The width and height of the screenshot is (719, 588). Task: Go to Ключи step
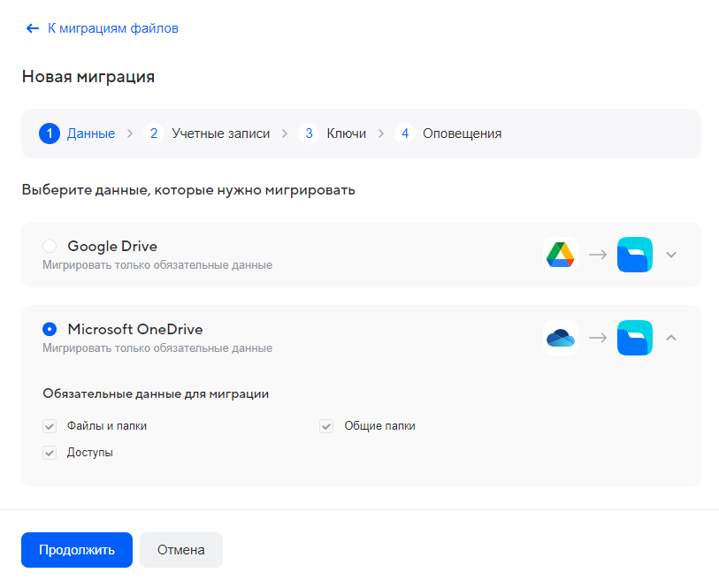[x=346, y=134]
